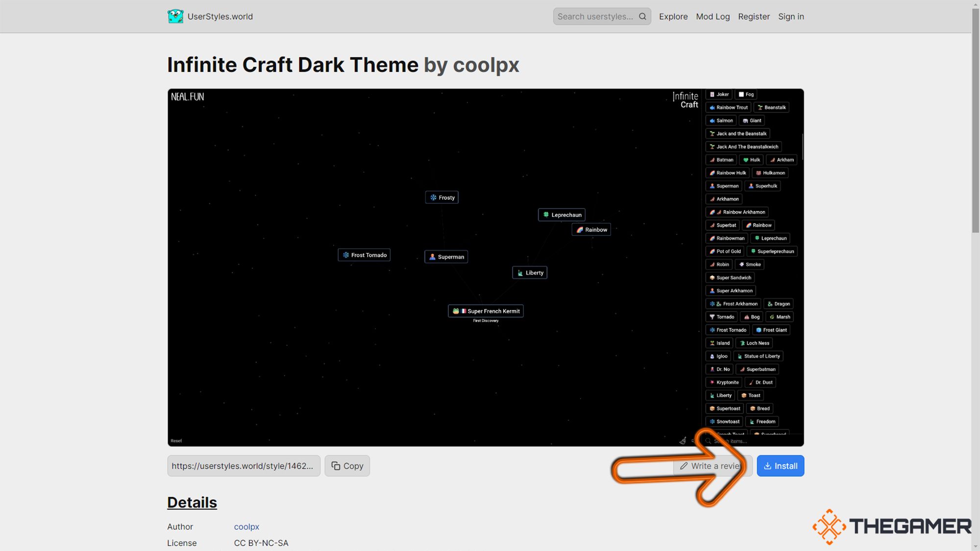Click the download icon on Install button
The height and width of the screenshot is (551, 980).
pos(767,466)
